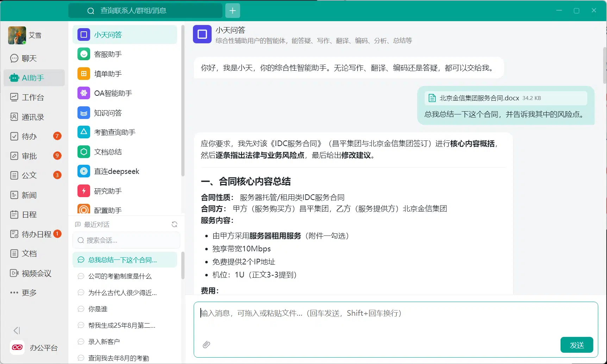Close the application window
Image resolution: width=607 pixels, height=364 pixels.
(x=594, y=11)
